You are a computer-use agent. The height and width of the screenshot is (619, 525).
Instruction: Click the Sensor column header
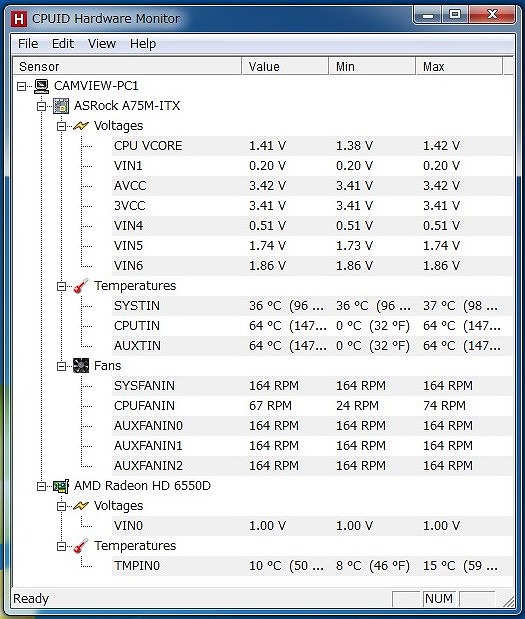127,66
